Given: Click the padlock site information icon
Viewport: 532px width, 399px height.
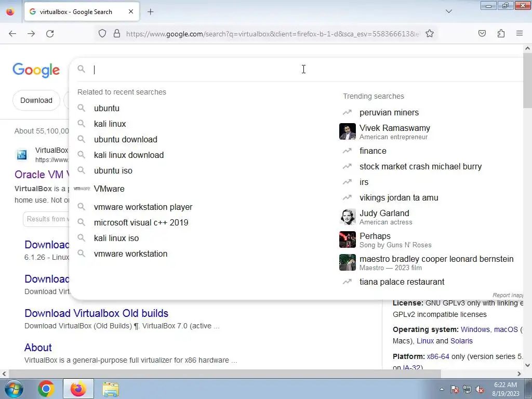Looking at the screenshot, I should [117, 34].
